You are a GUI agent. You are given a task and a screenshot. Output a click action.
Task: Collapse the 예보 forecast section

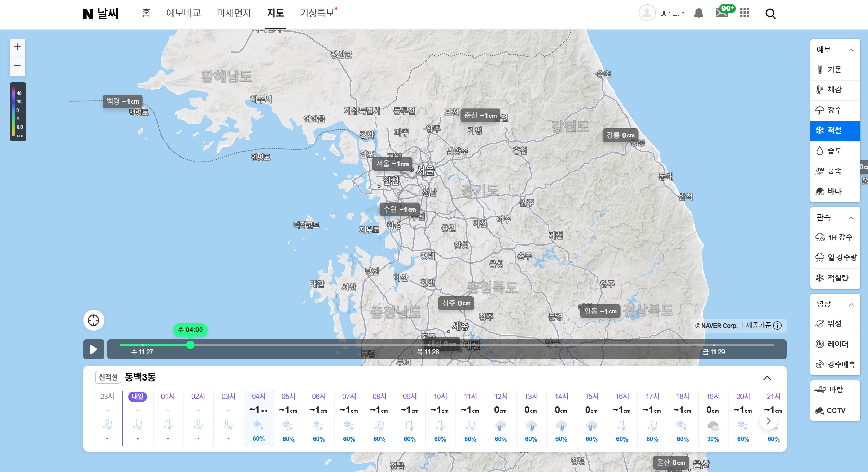click(851, 50)
